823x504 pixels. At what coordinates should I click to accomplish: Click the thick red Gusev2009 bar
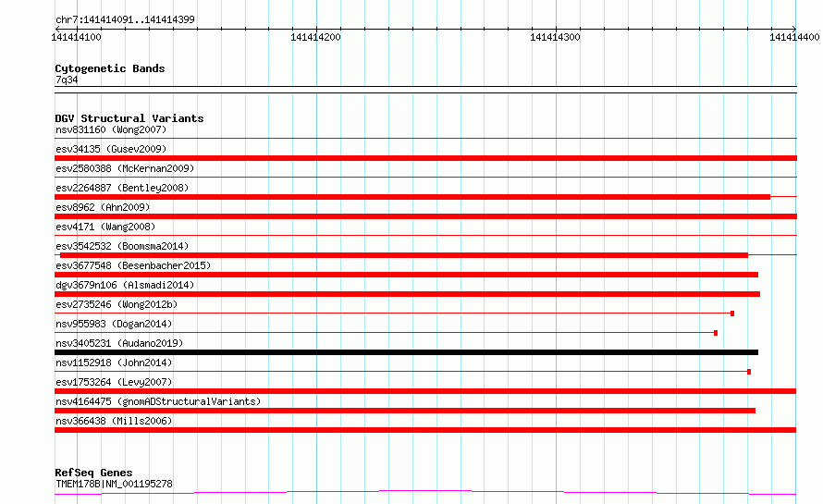pyautogui.click(x=425, y=158)
